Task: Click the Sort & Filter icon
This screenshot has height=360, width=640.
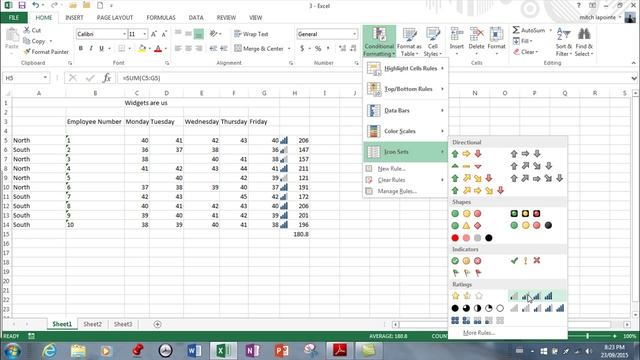Action: click(563, 41)
